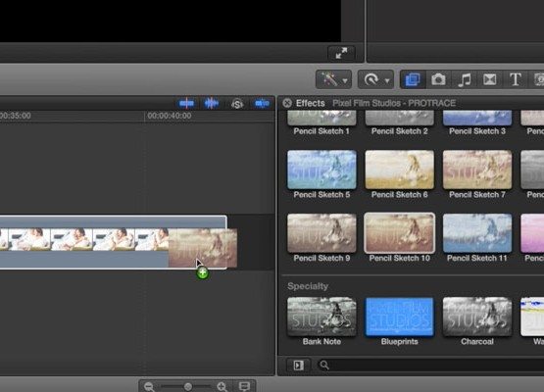Open the magic wand enhancements menu
The width and height of the screenshot is (544, 392).
click(333, 79)
